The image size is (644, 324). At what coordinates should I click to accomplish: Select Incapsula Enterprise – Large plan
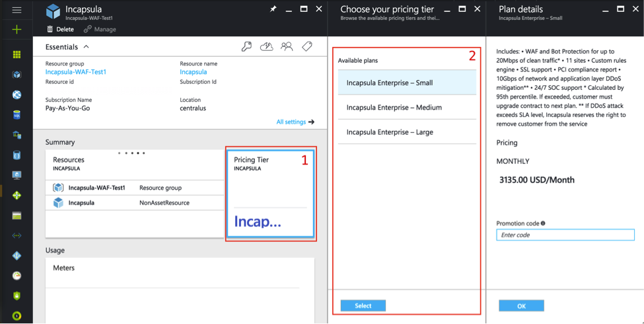point(407,132)
